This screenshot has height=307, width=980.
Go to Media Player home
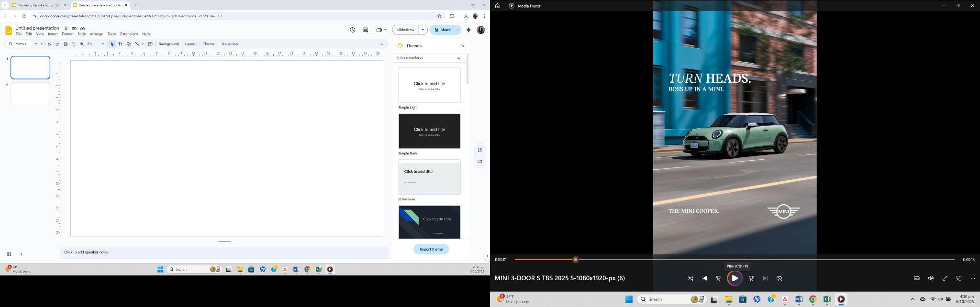(498, 6)
